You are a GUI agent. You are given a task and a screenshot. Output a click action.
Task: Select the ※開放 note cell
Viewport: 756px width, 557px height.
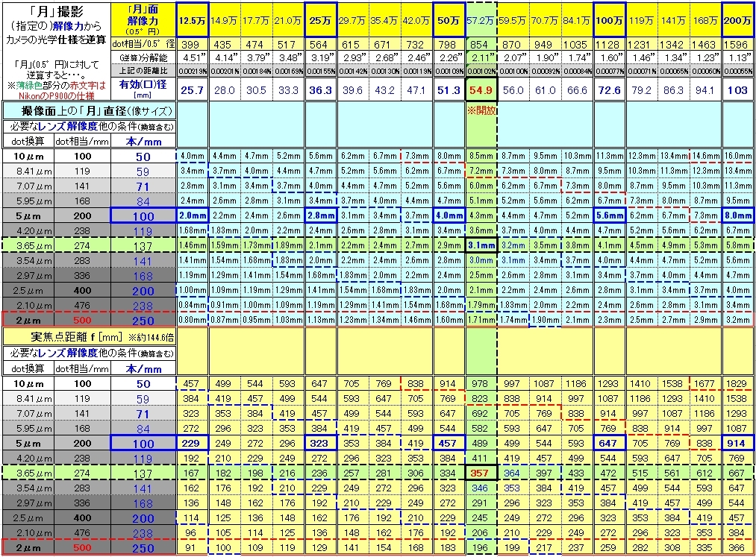(x=481, y=110)
